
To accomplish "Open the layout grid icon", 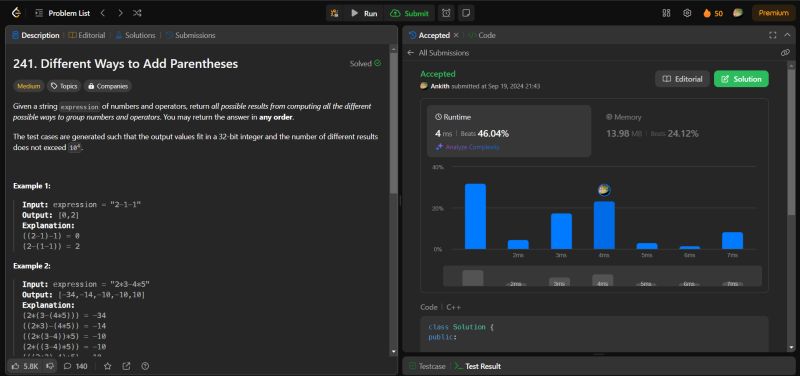I will (666, 13).
